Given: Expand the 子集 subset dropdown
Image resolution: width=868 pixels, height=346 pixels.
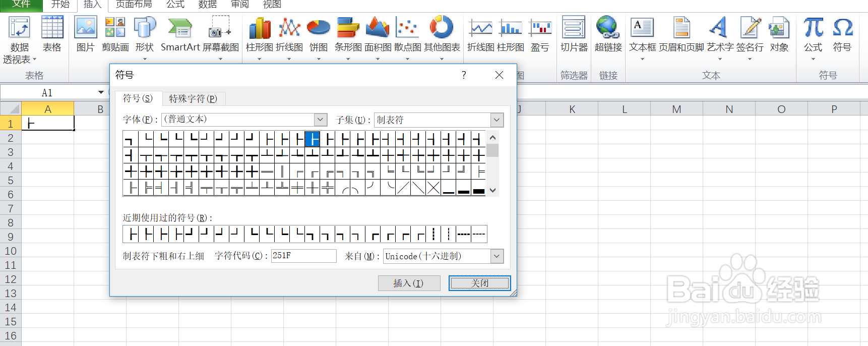Looking at the screenshot, I should click(497, 120).
